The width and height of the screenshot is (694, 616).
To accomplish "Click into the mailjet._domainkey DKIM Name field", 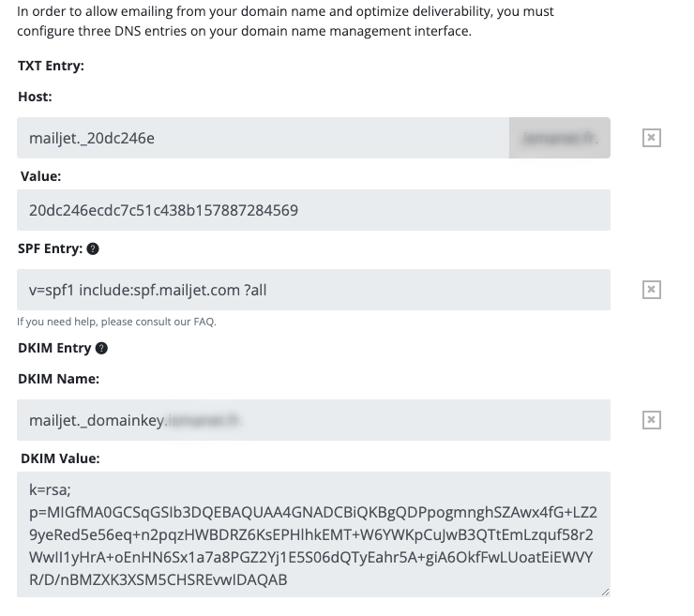I will tap(313, 420).
